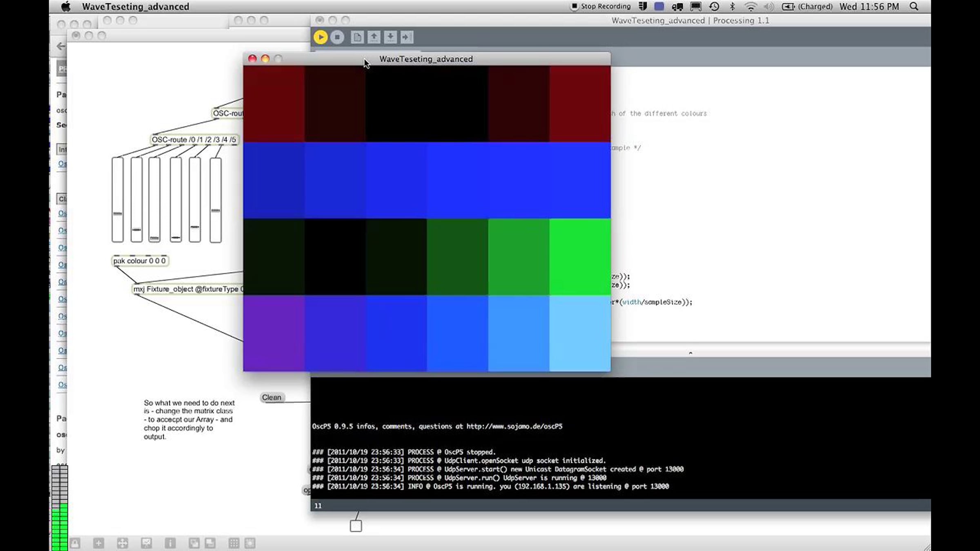Toggle presentation mode icon in patcher toolbar
Screen dimensions: 980x551
tap(146, 543)
